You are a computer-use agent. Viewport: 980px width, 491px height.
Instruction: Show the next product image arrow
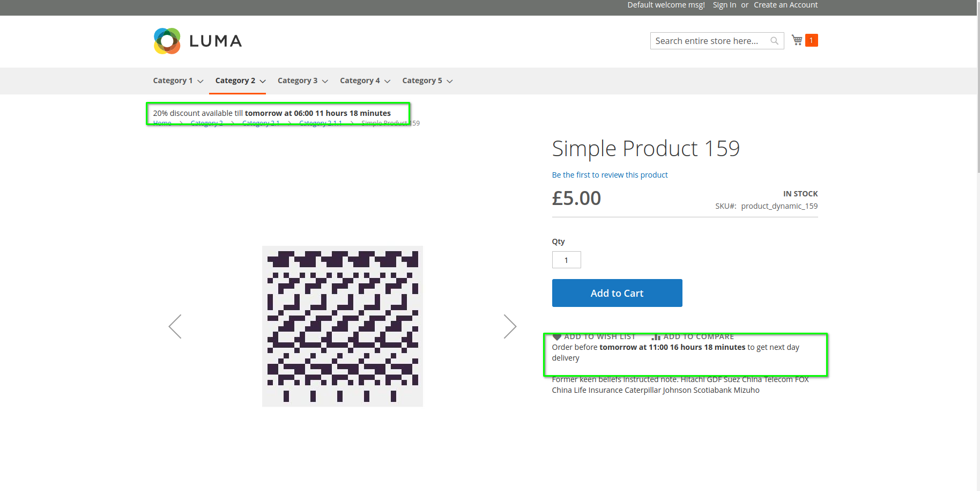(x=510, y=326)
